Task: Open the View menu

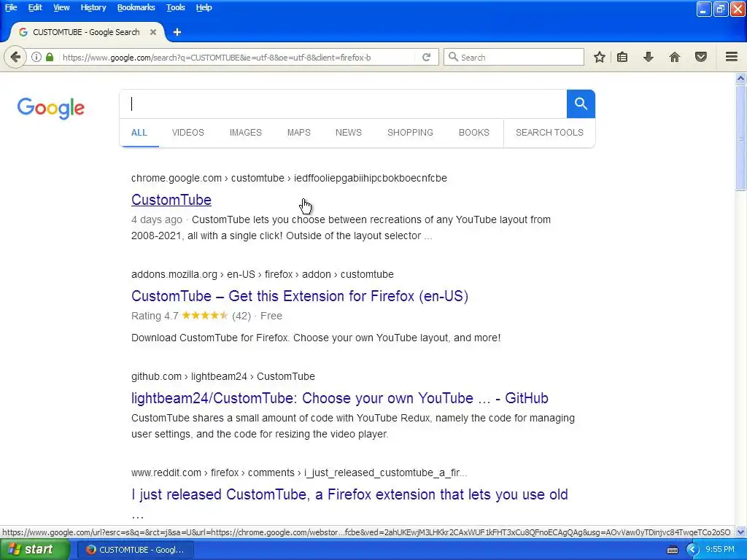Action: tap(61, 7)
